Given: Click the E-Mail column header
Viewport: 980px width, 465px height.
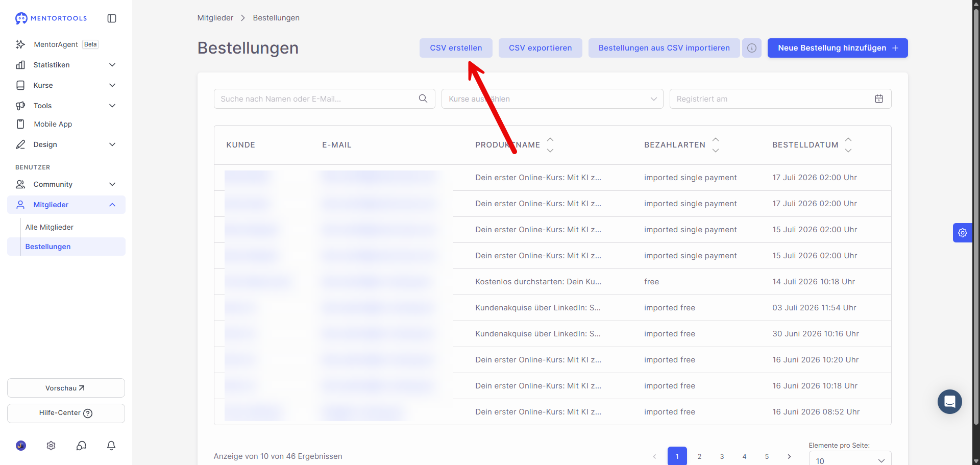Looking at the screenshot, I should click(337, 145).
